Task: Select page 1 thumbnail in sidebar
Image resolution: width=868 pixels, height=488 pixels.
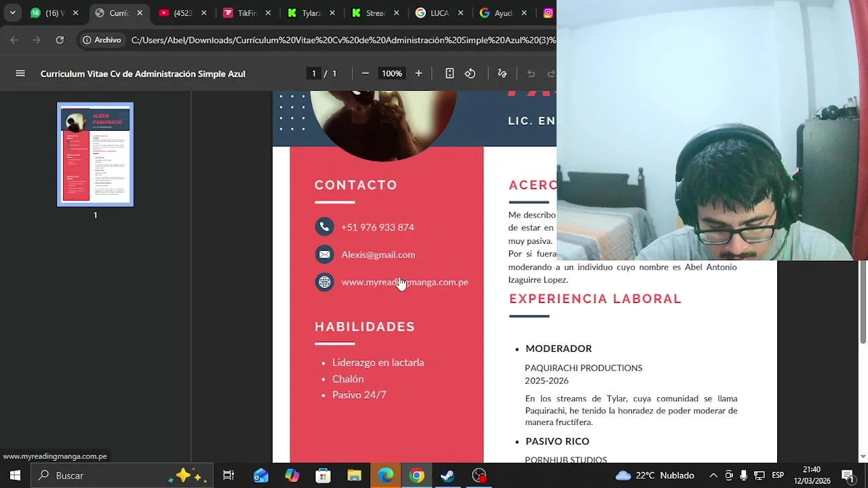Action: pos(95,155)
